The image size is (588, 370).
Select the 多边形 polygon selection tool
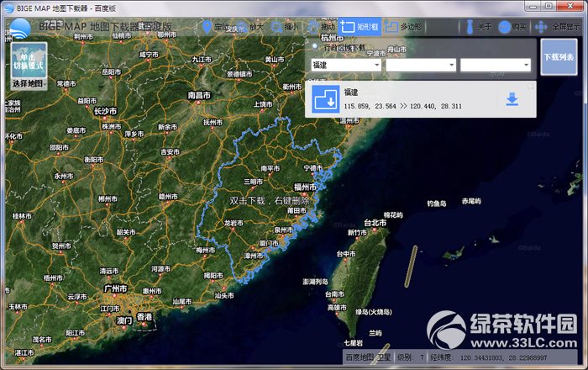pyautogui.click(x=403, y=27)
